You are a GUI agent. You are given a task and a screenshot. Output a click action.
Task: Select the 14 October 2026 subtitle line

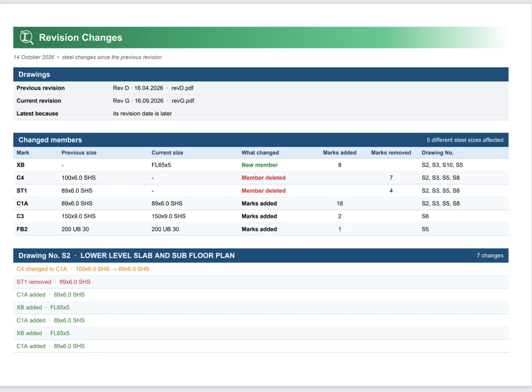tap(88, 57)
